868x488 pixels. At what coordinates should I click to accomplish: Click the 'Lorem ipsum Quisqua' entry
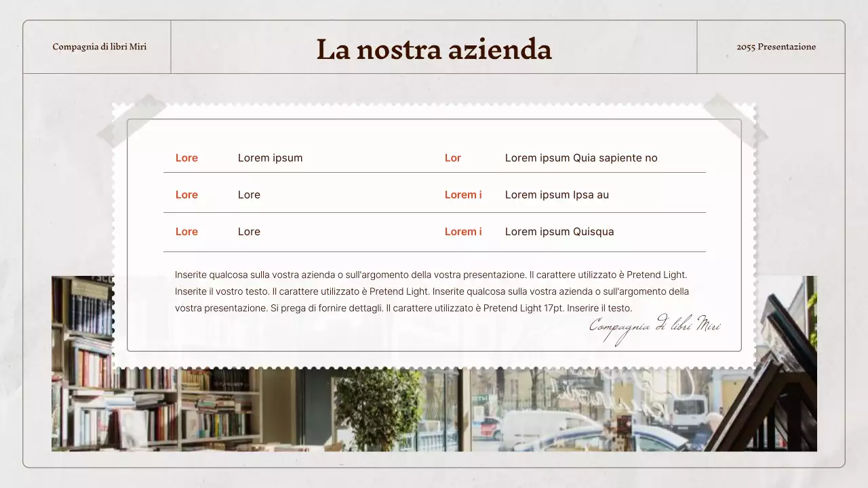coord(559,231)
